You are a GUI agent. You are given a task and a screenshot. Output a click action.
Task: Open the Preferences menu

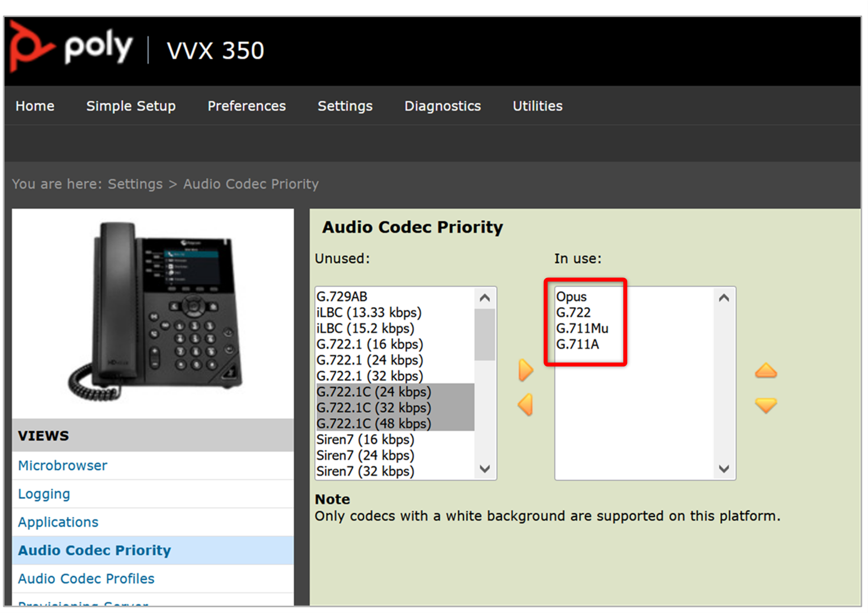click(x=246, y=106)
